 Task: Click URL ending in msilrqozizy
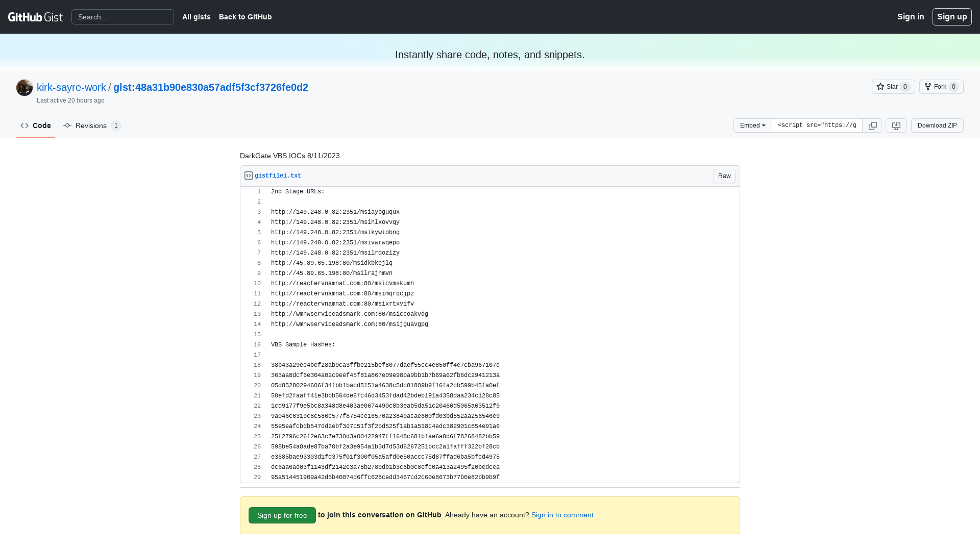[335, 253]
